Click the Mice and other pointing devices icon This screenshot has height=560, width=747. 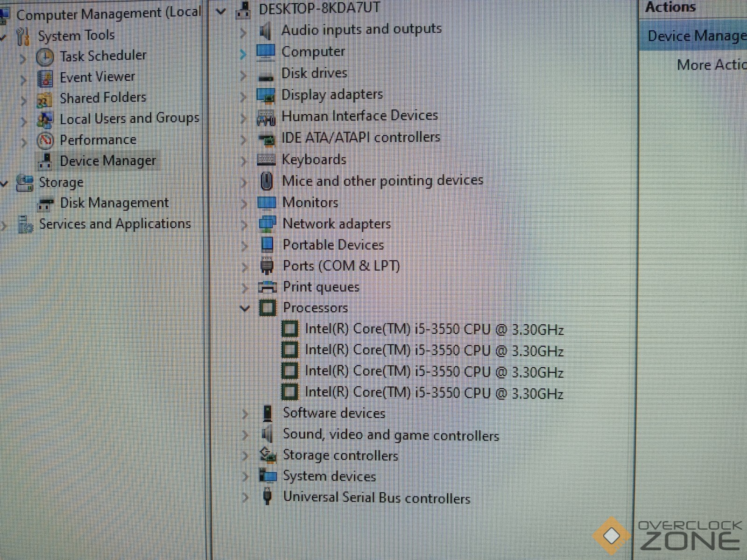pos(267,181)
